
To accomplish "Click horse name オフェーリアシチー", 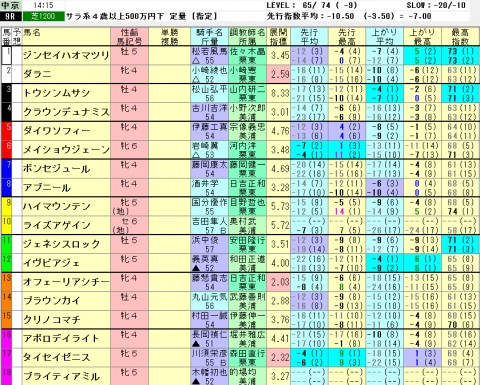I will 66,282.
